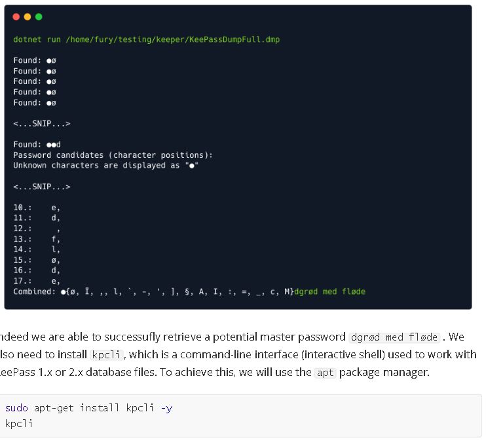Click the "Unknown characters are displayed" line
The height and width of the screenshot is (448, 503).
click(106, 166)
